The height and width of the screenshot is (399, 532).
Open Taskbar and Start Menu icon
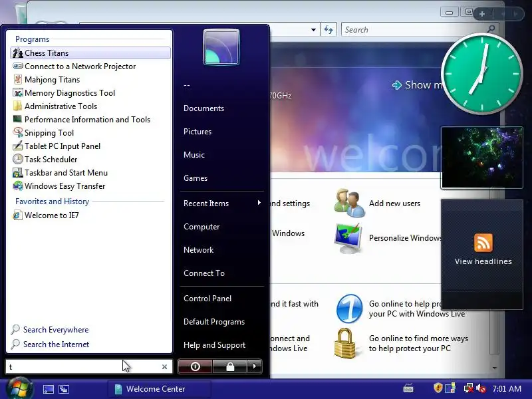(18, 172)
